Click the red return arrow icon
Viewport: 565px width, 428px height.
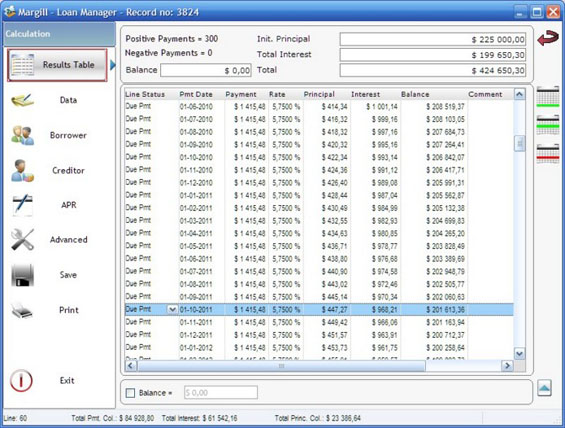pyautogui.click(x=548, y=38)
